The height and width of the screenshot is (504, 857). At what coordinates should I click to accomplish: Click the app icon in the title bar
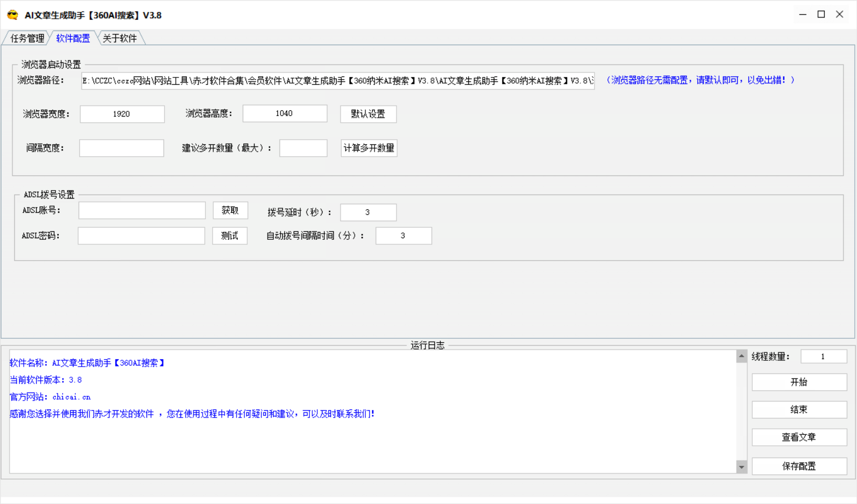click(x=12, y=15)
